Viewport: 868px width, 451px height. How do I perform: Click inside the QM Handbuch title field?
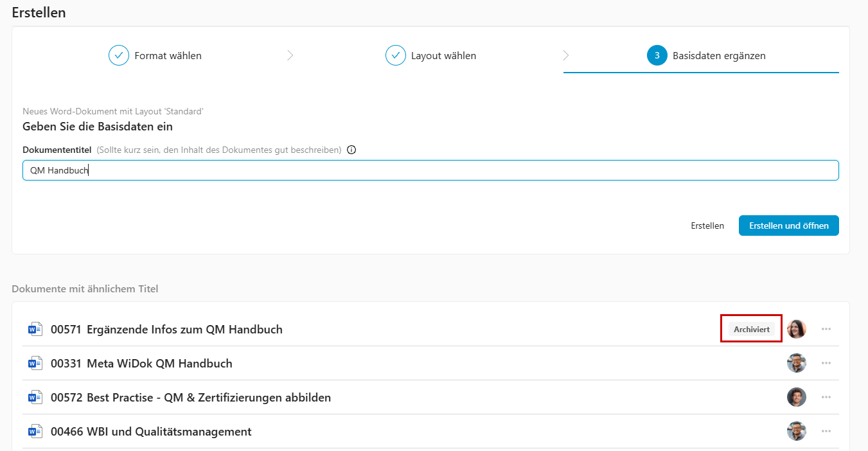pos(257,170)
